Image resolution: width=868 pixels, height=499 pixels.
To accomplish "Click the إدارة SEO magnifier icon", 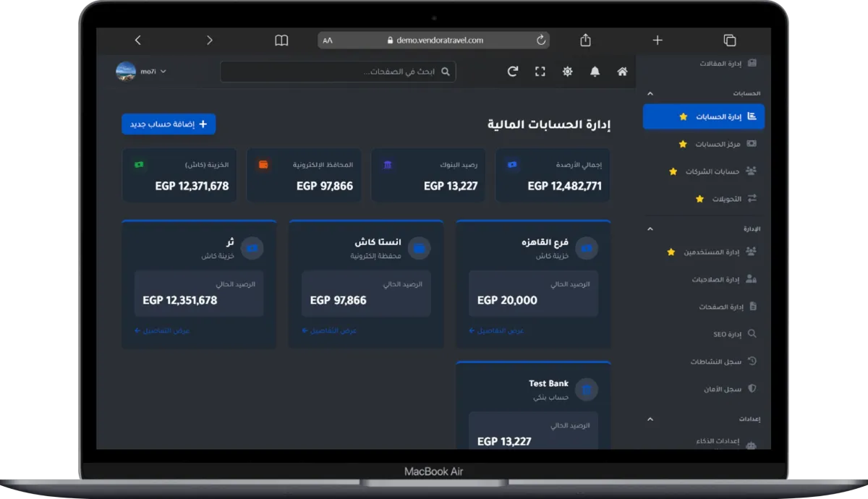I will point(752,334).
